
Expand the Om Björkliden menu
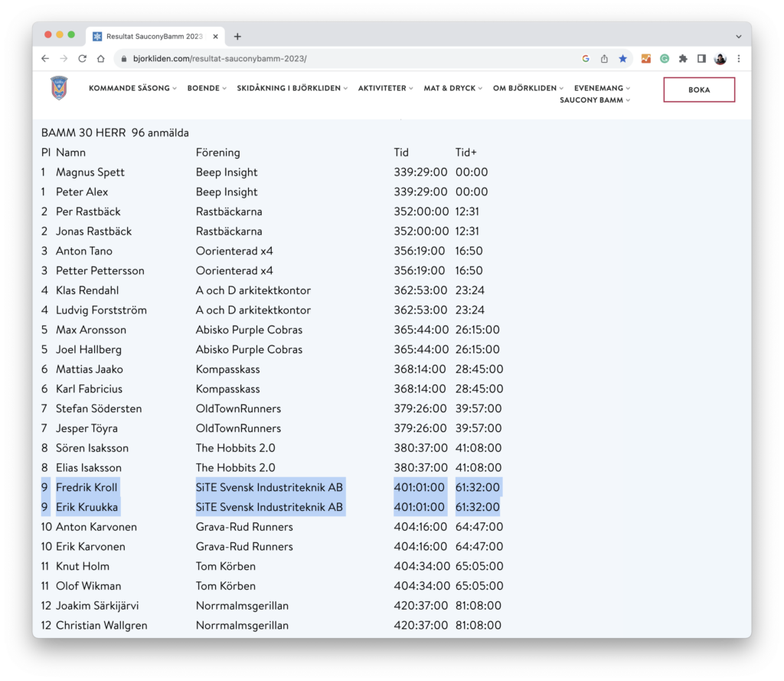tap(528, 88)
